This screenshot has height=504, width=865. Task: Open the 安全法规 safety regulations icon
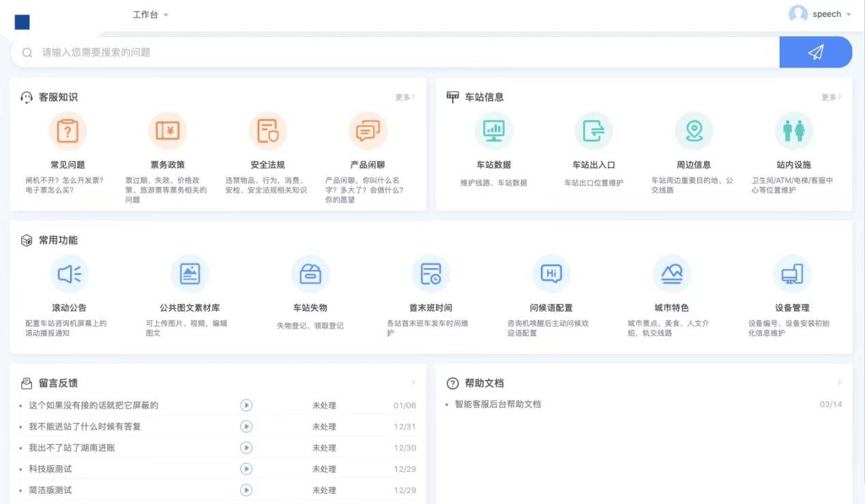click(x=267, y=131)
